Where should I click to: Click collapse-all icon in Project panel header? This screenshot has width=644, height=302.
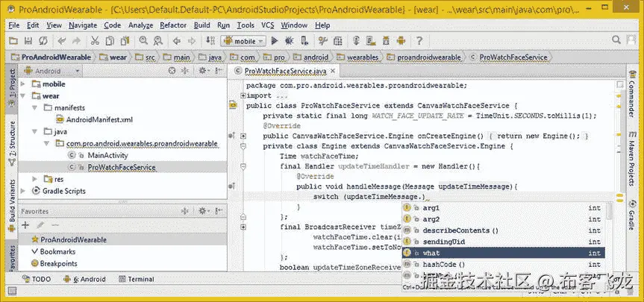coord(185,71)
